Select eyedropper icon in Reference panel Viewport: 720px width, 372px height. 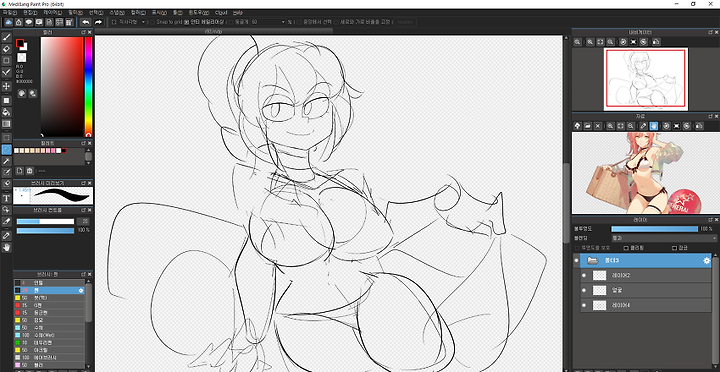[x=643, y=126]
